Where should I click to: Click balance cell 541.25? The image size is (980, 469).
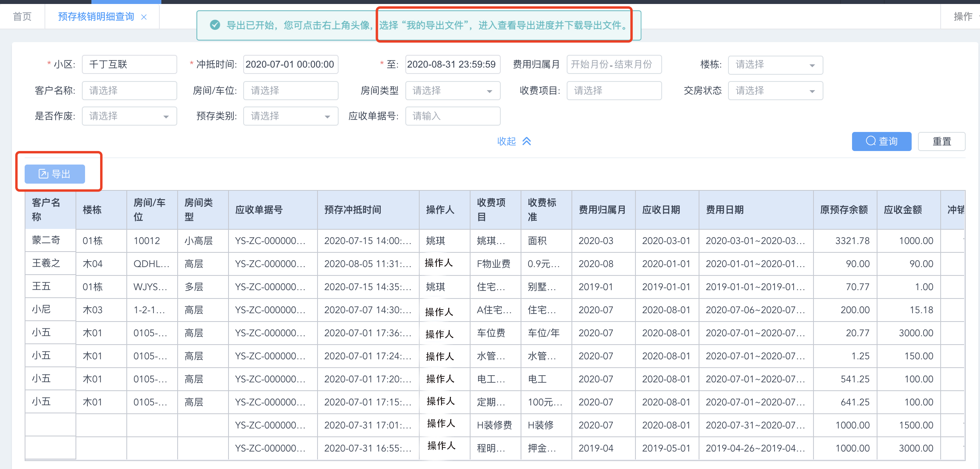point(845,379)
